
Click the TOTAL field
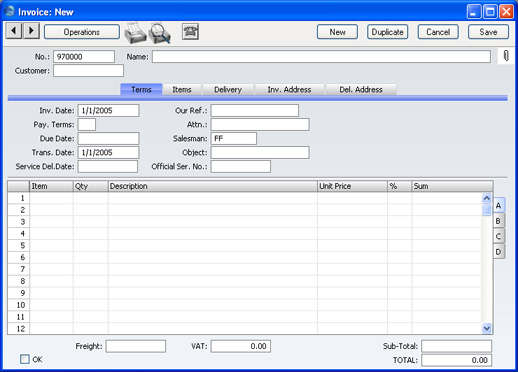[456, 360]
